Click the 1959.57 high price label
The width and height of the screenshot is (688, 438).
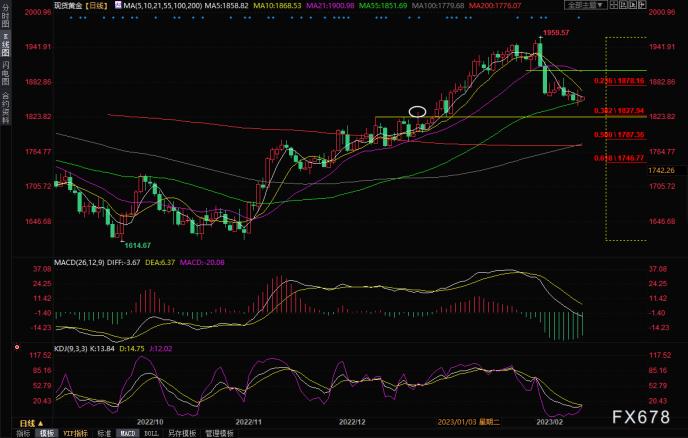(556, 32)
